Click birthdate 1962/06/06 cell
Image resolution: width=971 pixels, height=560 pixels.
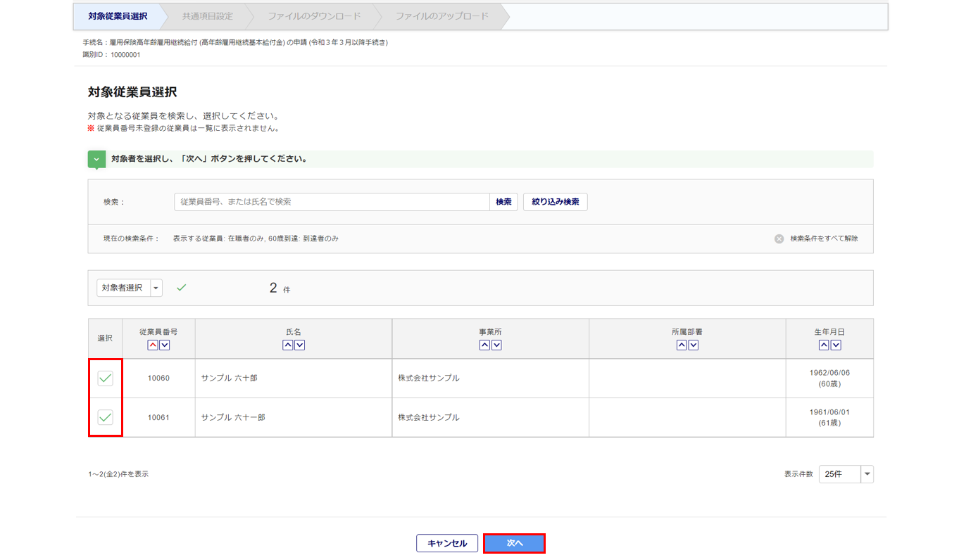pos(829,378)
